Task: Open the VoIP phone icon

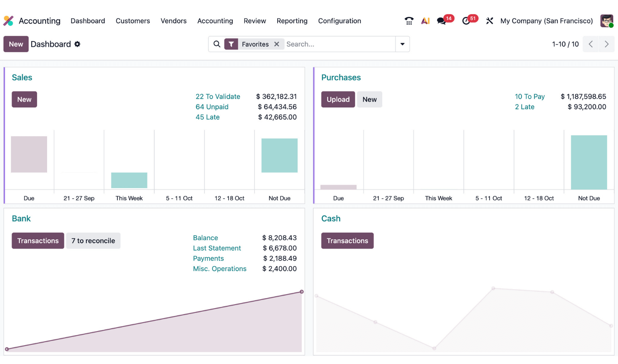Action: pyautogui.click(x=409, y=21)
